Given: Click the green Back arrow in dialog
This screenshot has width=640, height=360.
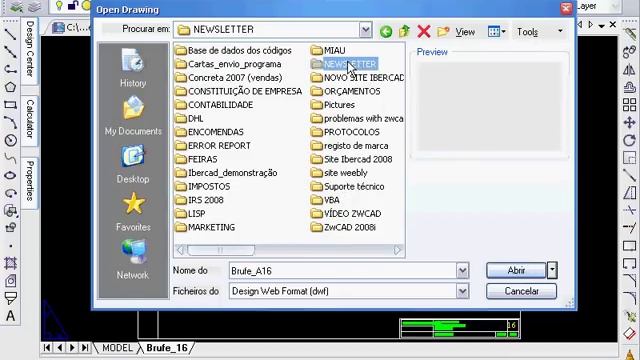Looking at the screenshot, I should pyautogui.click(x=386, y=31).
